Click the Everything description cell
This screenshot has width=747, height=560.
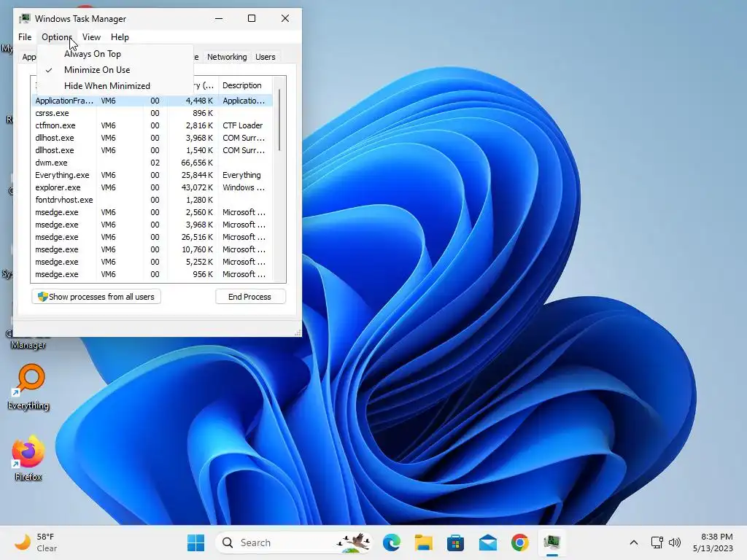pos(241,175)
